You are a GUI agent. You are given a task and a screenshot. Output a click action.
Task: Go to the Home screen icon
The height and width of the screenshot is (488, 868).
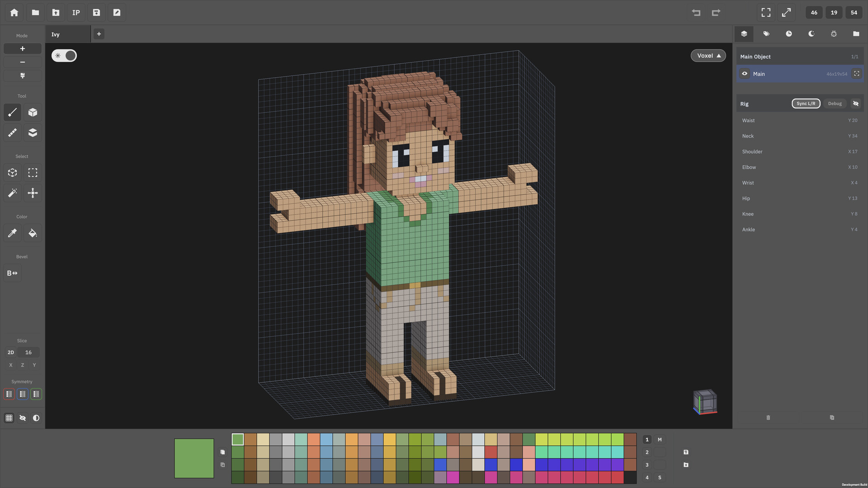point(14,13)
